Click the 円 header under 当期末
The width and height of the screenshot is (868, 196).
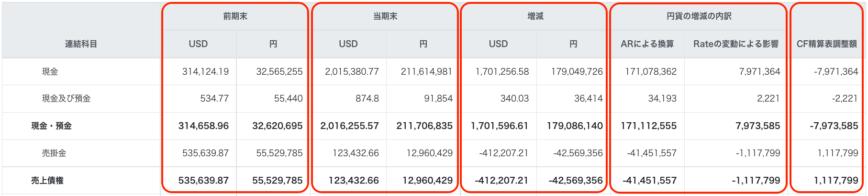(423, 44)
